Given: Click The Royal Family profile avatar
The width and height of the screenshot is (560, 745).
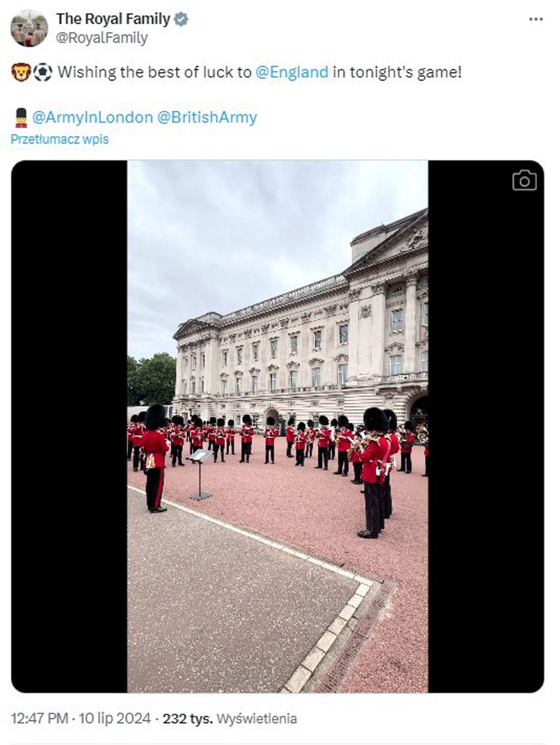Looking at the screenshot, I should (29, 29).
